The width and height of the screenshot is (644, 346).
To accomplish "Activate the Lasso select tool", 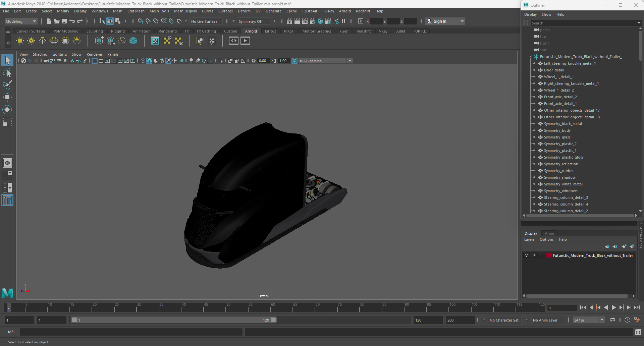I will click(7, 73).
